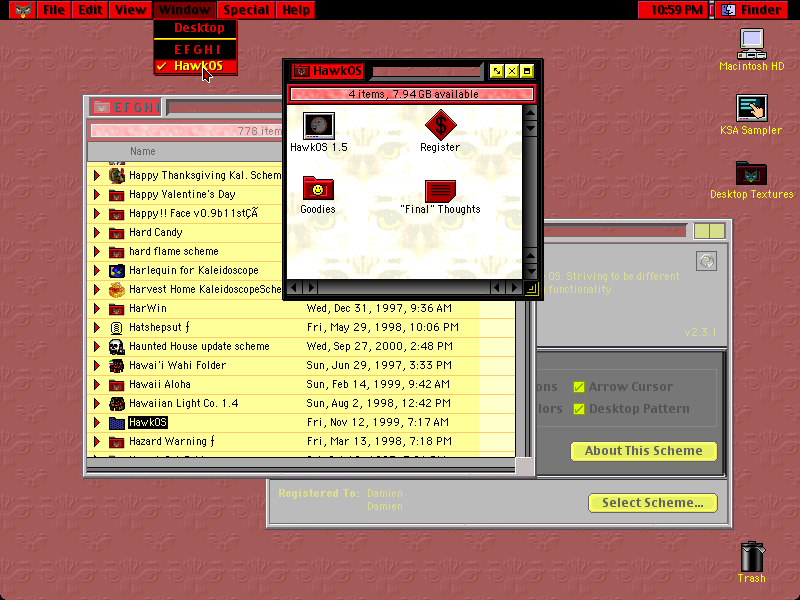The width and height of the screenshot is (800, 600).
Task: Click the Hawaii Aloha folder icon
Action: click(x=117, y=385)
